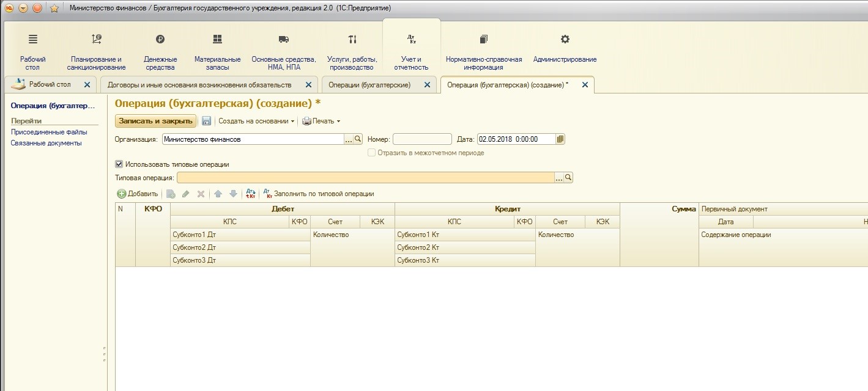Click the save (floppy disk) icon
868x391 pixels.
(206, 121)
